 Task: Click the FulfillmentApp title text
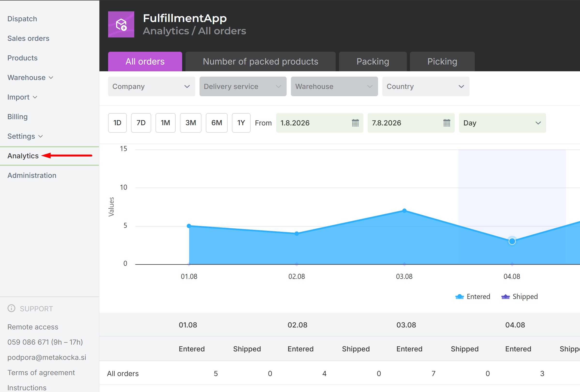tap(185, 18)
